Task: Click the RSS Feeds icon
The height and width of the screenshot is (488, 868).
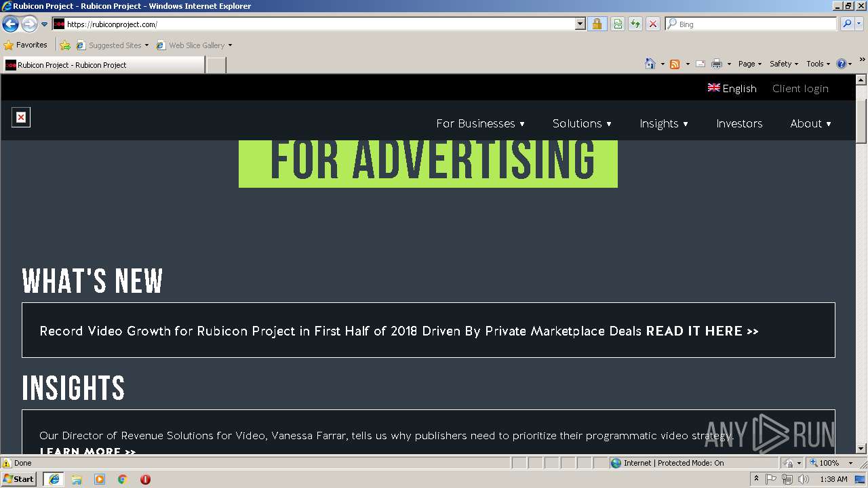Action: coord(675,64)
